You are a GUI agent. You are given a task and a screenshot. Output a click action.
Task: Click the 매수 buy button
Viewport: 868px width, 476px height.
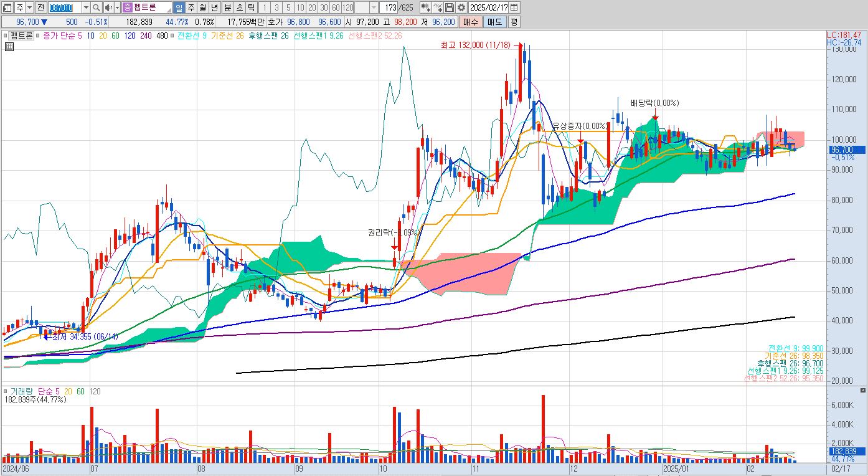pyautogui.click(x=470, y=22)
